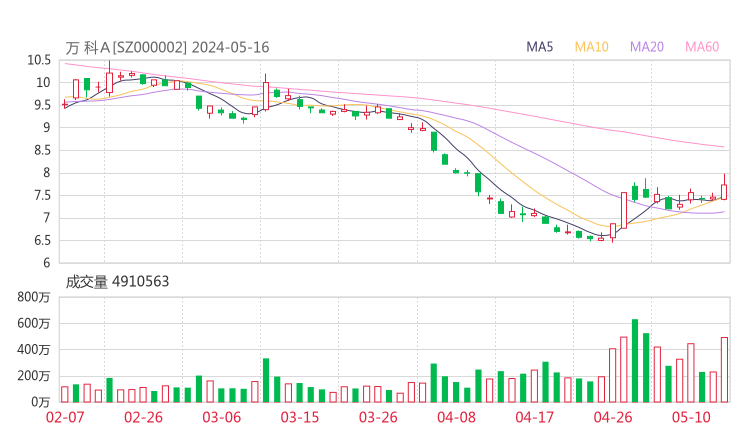
Task: Click the 03-06 date axis label
Action: click(x=221, y=417)
